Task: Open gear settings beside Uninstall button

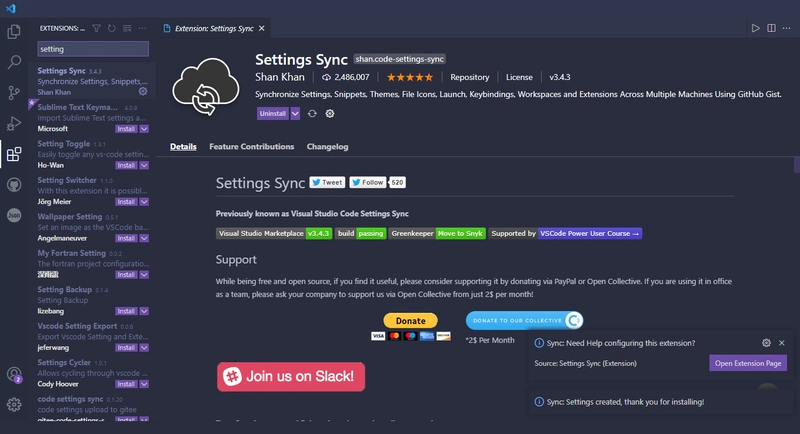Action: click(330, 114)
